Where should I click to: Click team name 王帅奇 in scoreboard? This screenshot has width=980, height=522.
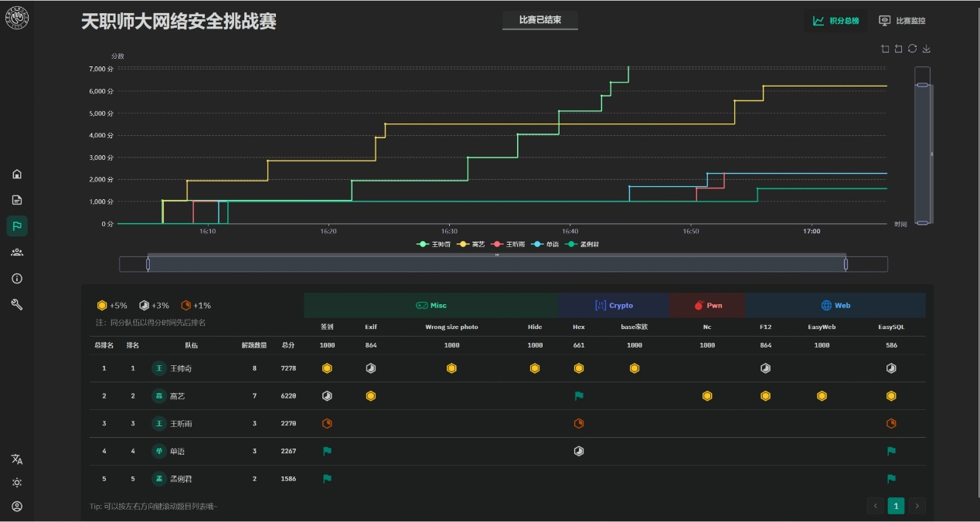coord(181,368)
